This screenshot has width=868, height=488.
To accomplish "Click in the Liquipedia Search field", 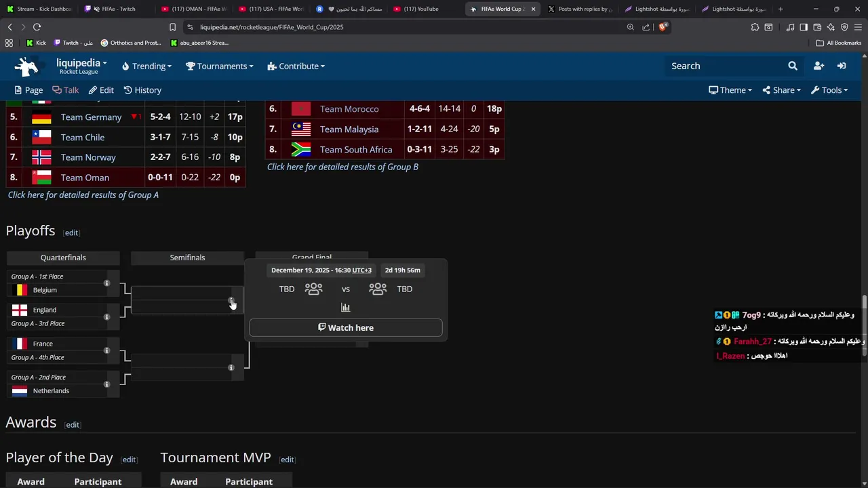I will [x=726, y=66].
